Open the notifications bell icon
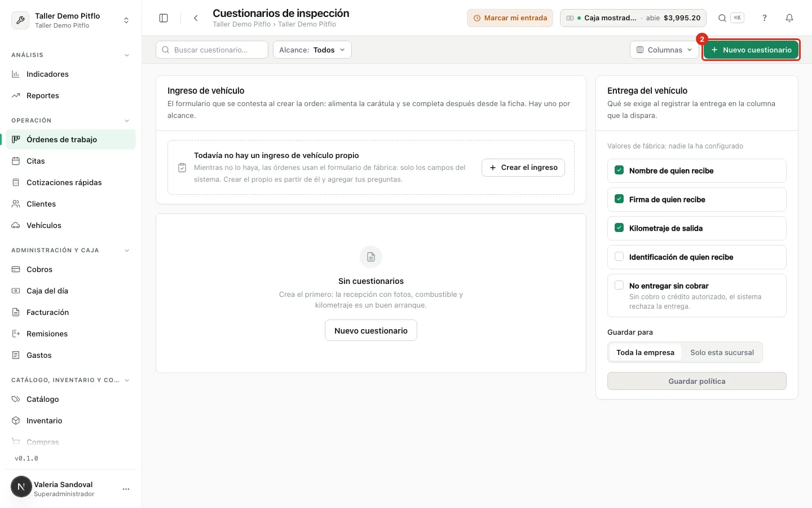The width and height of the screenshot is (812, 508). point(789,18)
